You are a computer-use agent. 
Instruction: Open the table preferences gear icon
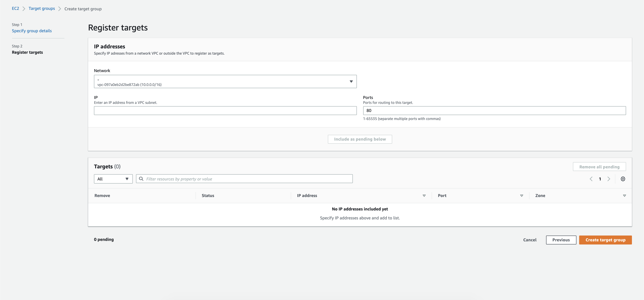click(x=623, y=179)
